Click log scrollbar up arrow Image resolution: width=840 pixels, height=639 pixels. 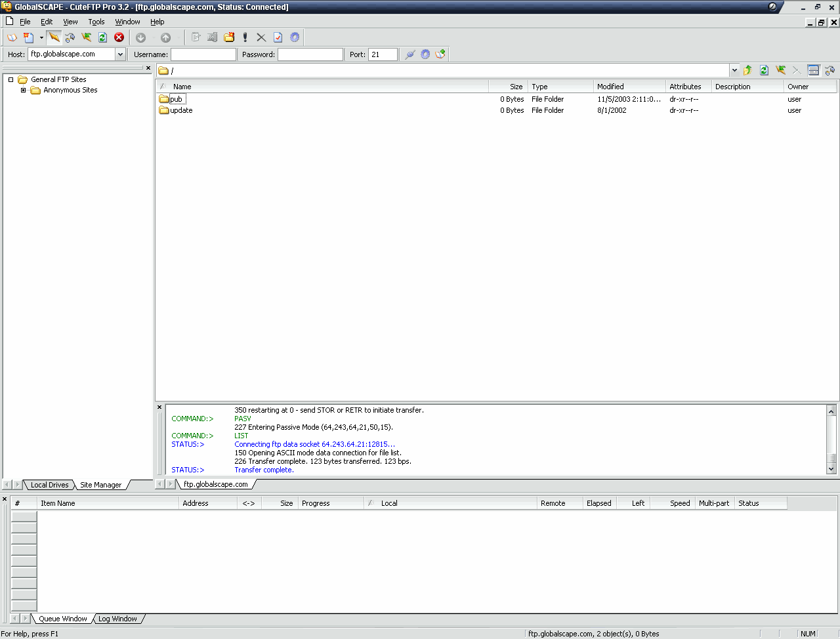tap(831, 411)
